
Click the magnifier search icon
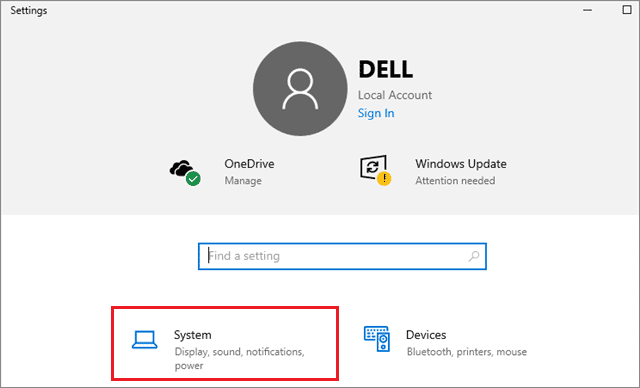point(474,256)
